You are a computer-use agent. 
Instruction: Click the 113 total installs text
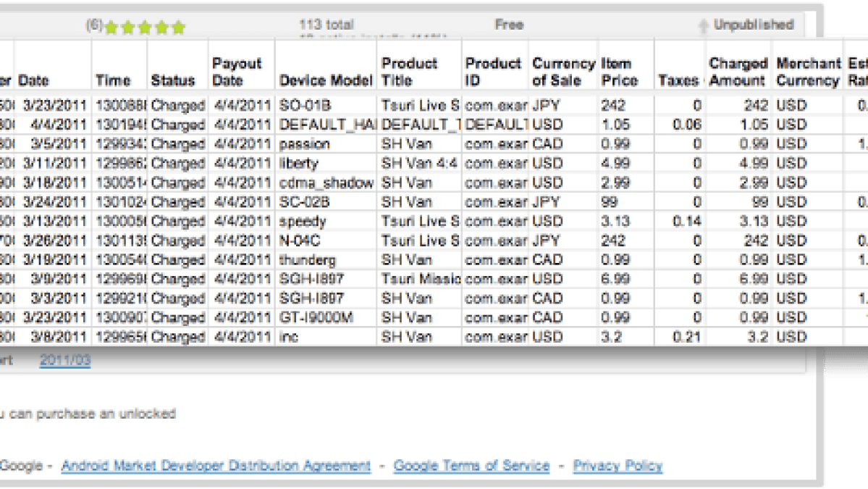(x=326, y=25)
